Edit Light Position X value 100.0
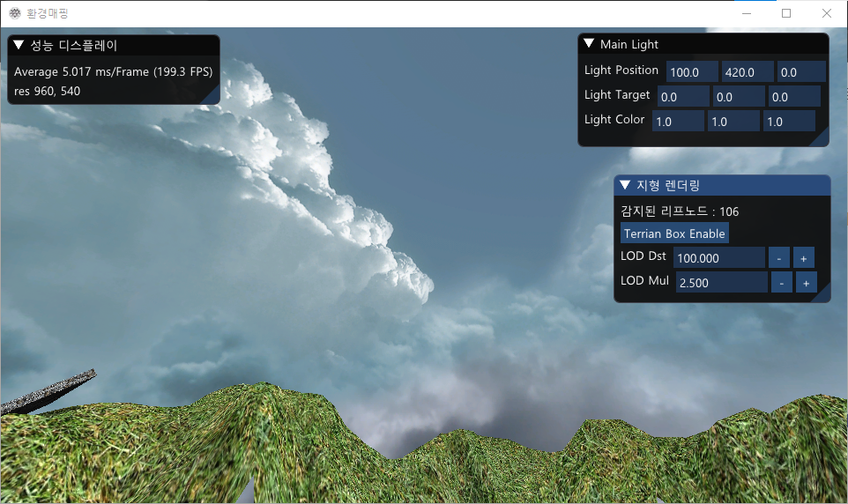Viewport: 848px width, 504px height. point(692,72)
